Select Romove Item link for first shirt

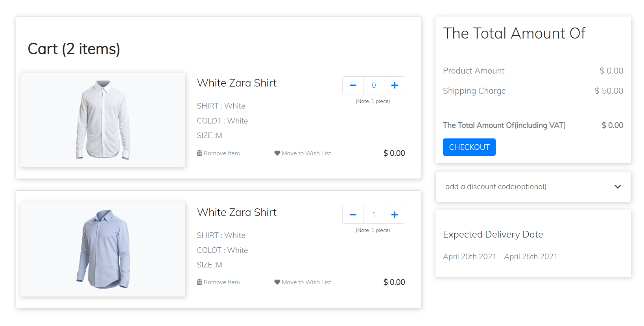coord(218,153)
